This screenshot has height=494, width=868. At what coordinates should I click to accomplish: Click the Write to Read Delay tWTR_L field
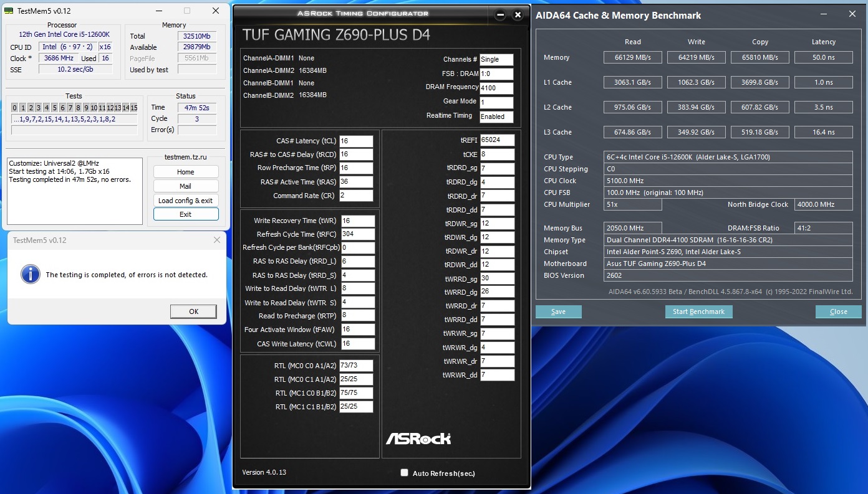pyautogui.click(x=358, y=289)
